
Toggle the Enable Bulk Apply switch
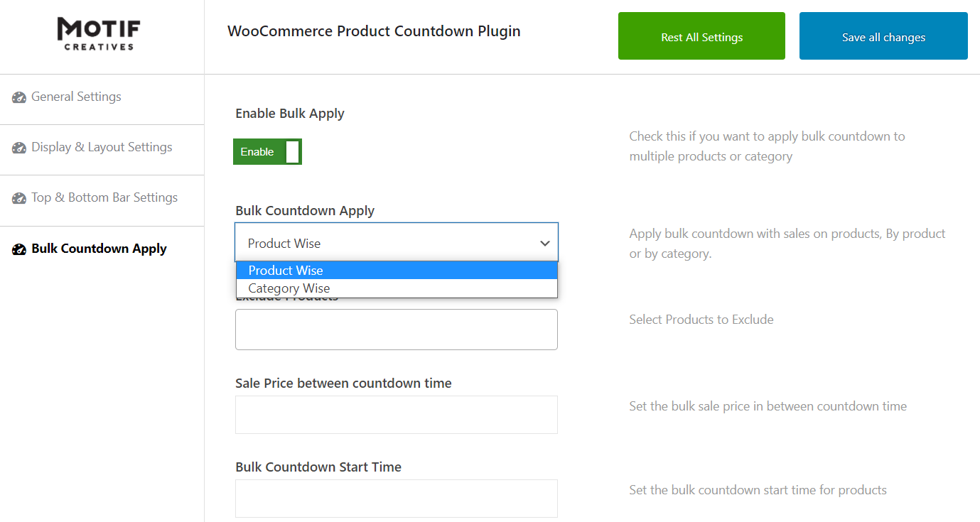pyautogui.click(x=267, y=151)
